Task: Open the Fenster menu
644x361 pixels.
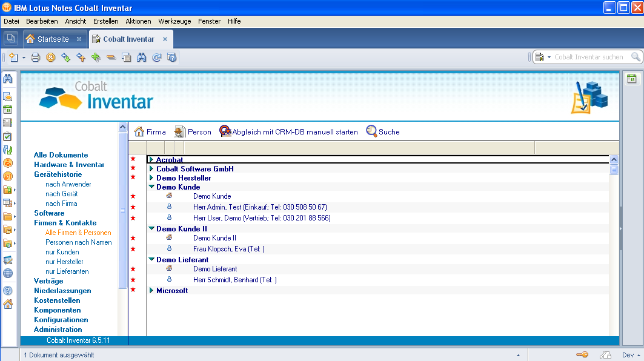Action: click(209, 21)
